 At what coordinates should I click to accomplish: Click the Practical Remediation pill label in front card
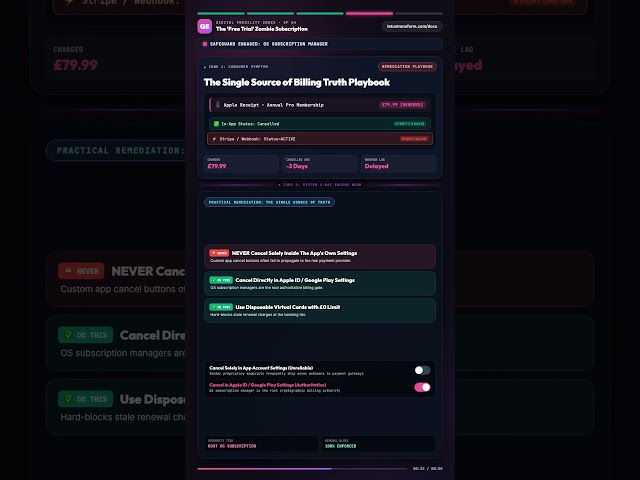coord(269,202)
